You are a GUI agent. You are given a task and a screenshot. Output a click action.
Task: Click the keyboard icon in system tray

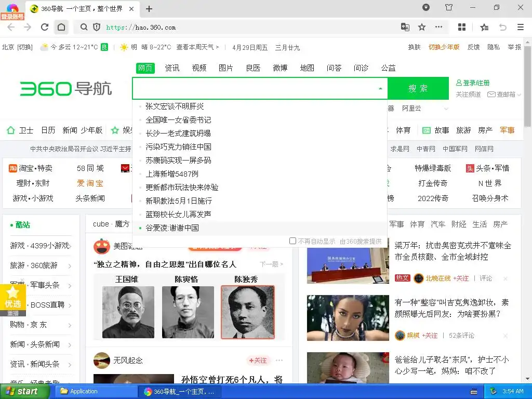pos(474,392)
